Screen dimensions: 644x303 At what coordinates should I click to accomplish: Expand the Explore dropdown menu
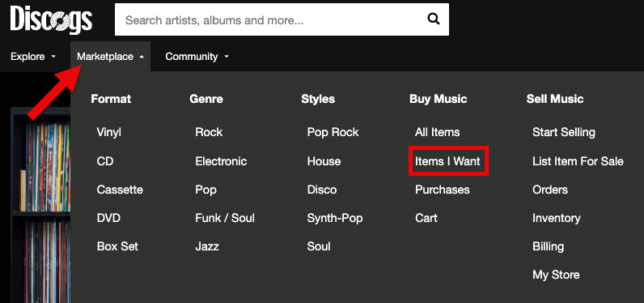click(33, 57)
